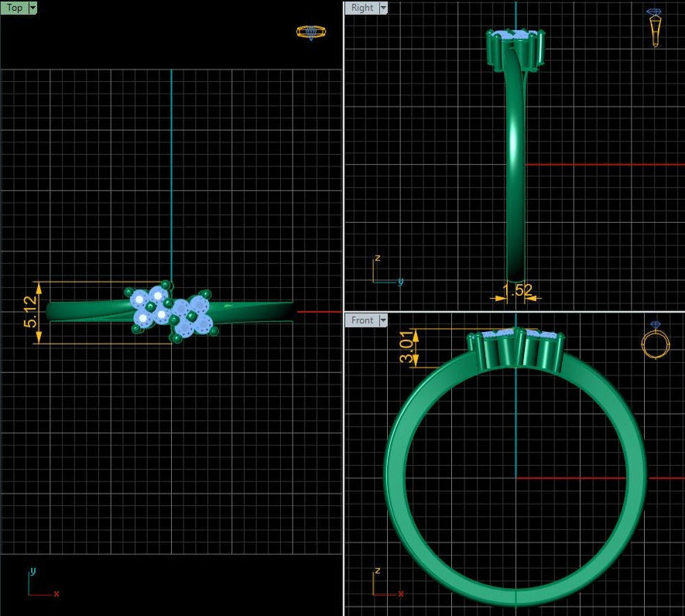
Task: Select the blue gemstone cluster in Top view
Action: click(172, 311)
